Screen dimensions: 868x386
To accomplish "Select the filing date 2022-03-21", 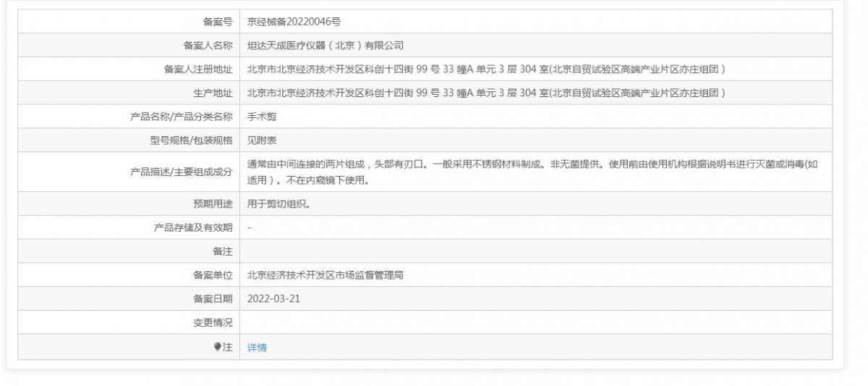I will [273, 299].
